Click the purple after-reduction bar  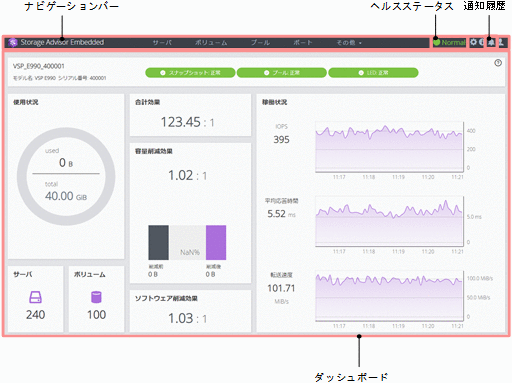[216, 242]
